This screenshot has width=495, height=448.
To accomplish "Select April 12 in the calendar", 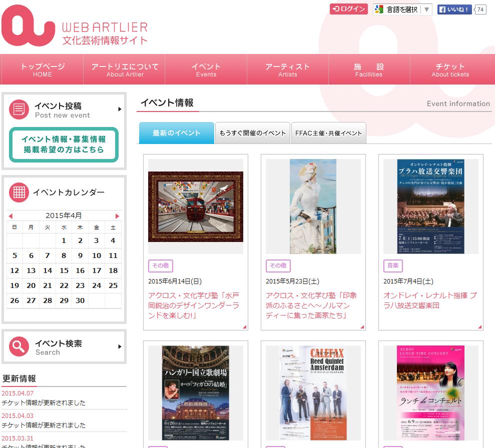I will (x=15, y=270).
